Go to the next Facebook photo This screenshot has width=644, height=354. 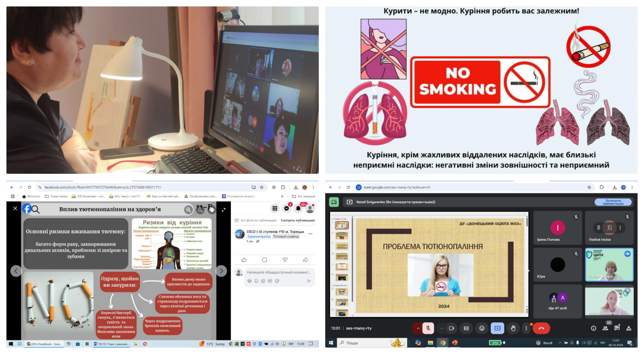(x=221, y=271)
